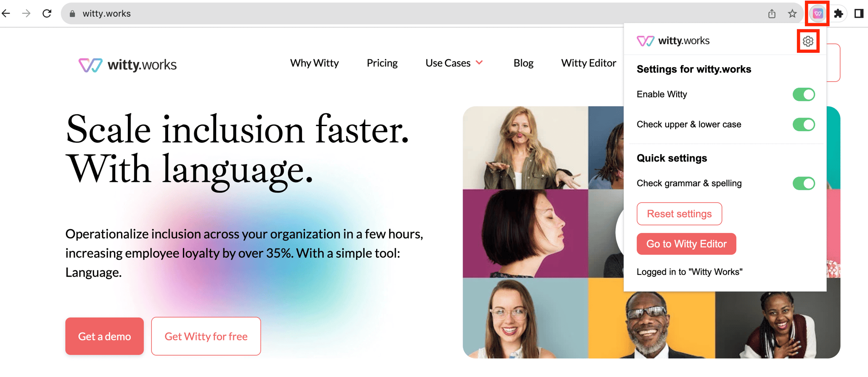Open the Why Witty menu item
This screenshot has width=868, height=377.
(314, 63)
